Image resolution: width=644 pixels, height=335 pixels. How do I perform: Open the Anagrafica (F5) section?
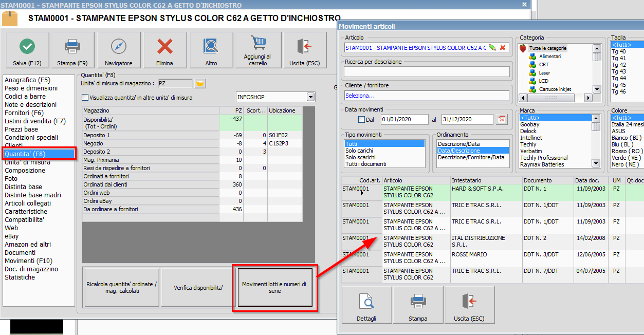28,80
